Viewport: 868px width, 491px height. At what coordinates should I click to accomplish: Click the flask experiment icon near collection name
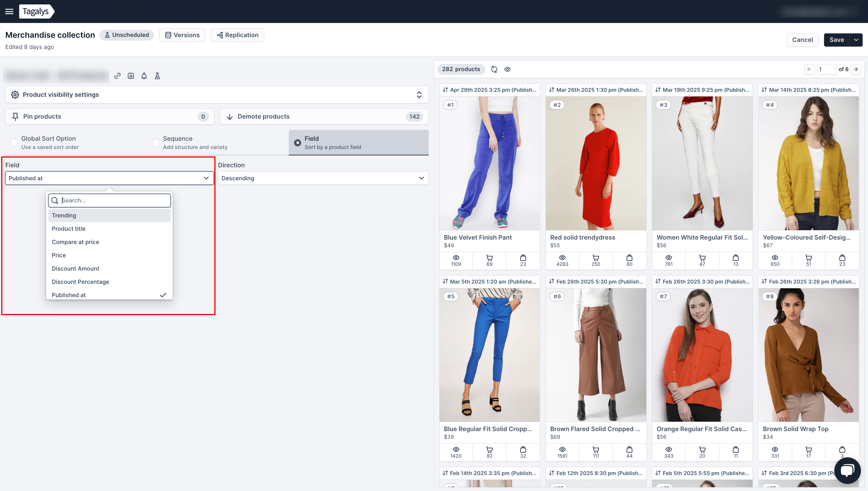[x=157, y=76]
